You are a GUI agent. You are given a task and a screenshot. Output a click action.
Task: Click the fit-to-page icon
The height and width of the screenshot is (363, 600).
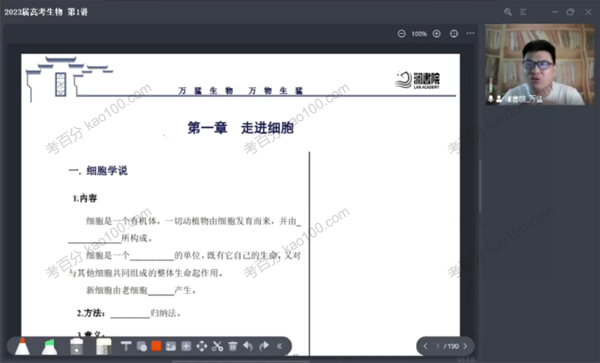454,34
